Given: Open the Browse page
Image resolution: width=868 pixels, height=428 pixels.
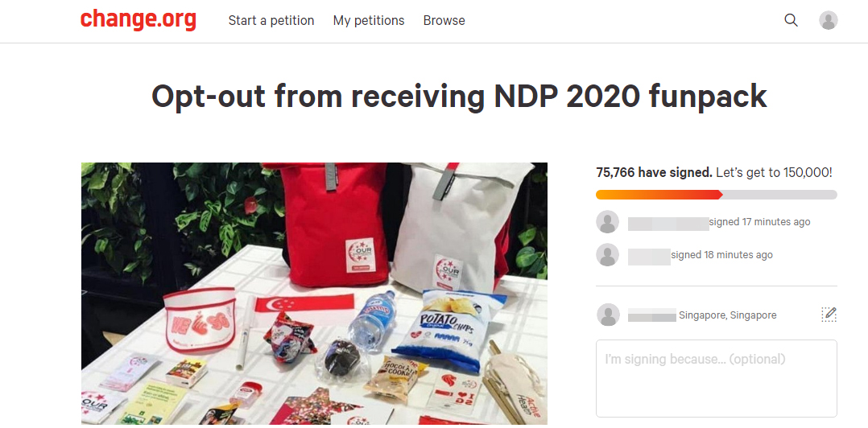Looking at the screenshot, I should click(x=444, y=20).
